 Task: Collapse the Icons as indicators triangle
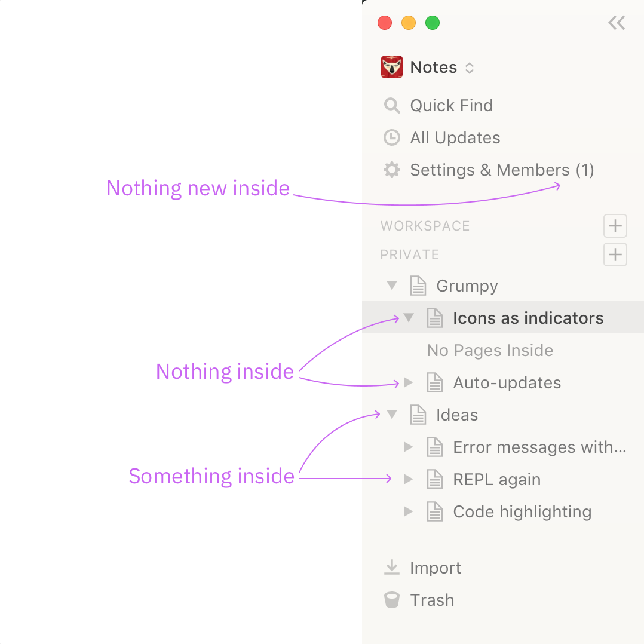click(x=408, y=317)
